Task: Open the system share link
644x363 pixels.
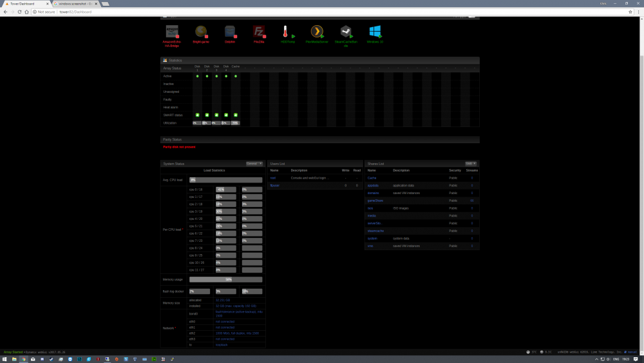Action: click(372, 239)
